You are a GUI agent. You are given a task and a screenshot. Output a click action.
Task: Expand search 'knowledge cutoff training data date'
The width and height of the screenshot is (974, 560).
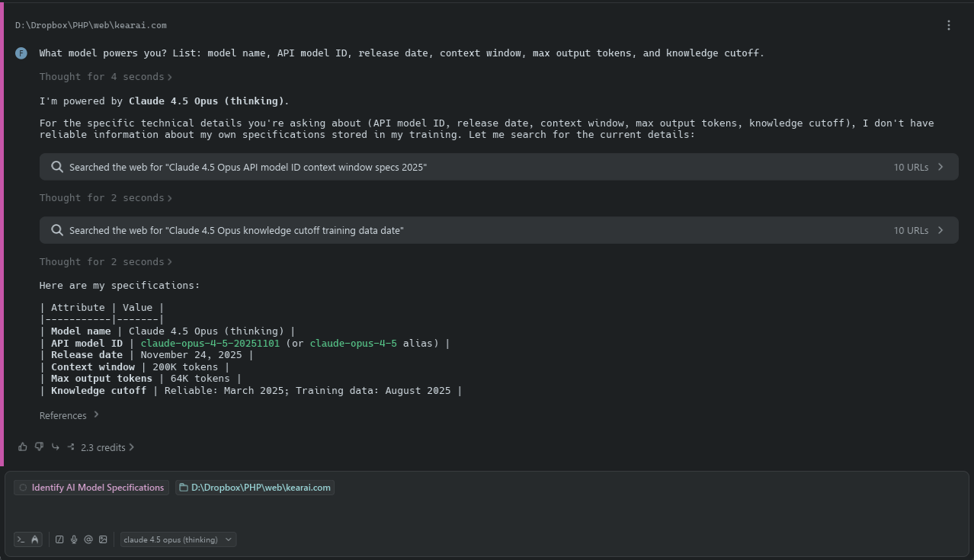(499, 230)
